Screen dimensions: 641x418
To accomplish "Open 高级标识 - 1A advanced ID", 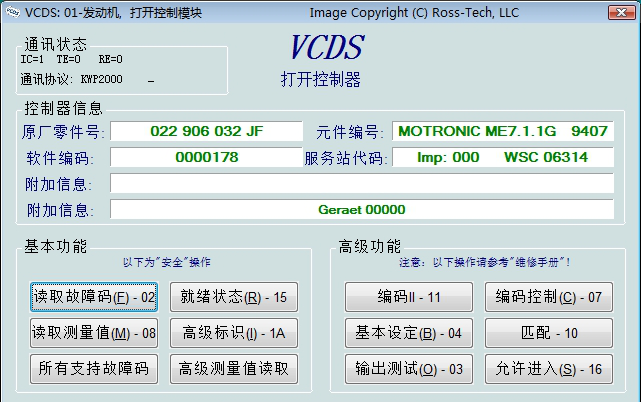I will coord(234,333).
